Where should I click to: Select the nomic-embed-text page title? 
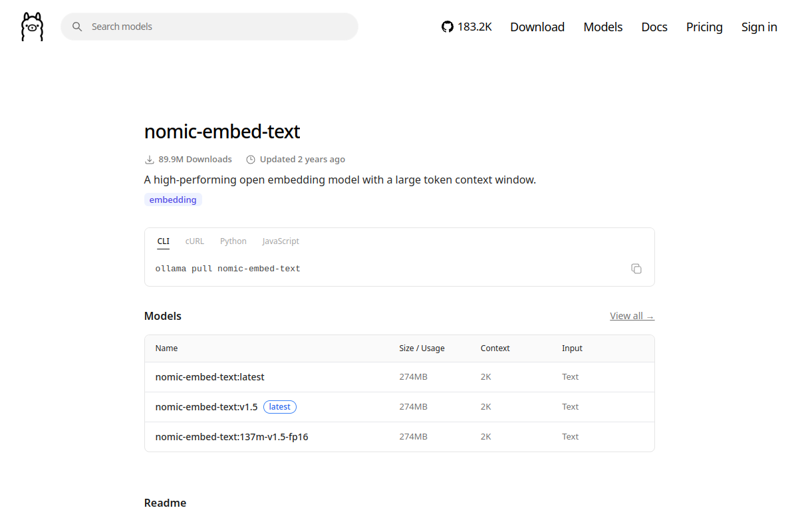pyautogui.click(x=222, y=132)
